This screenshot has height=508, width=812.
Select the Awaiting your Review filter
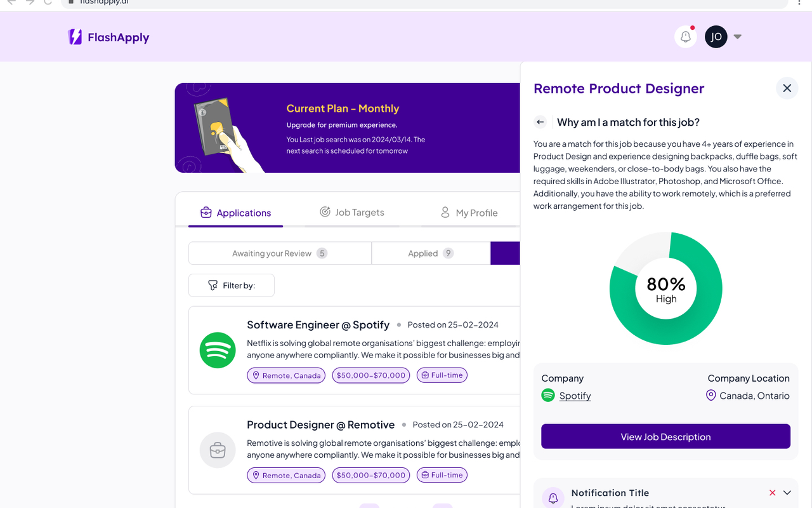point(279,253)
